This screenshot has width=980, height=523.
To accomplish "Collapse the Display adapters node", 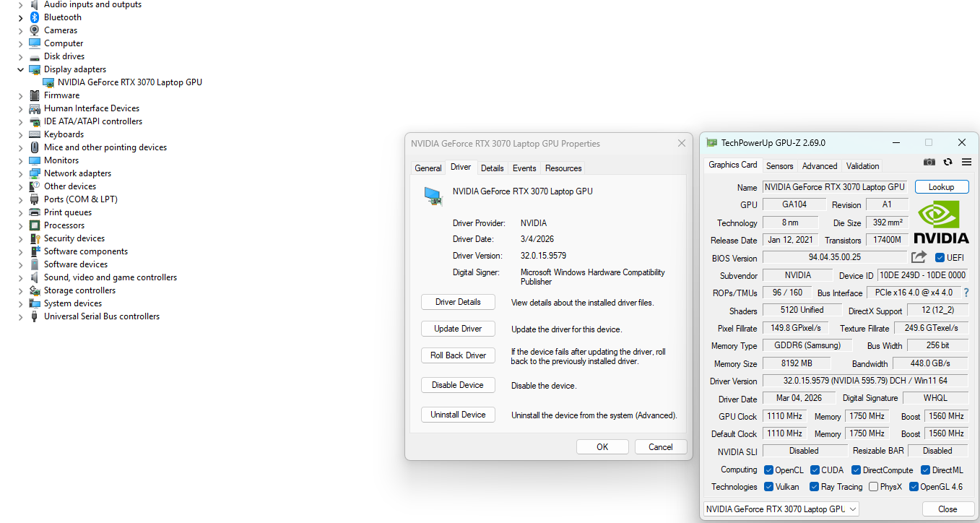I will point(20,69).
